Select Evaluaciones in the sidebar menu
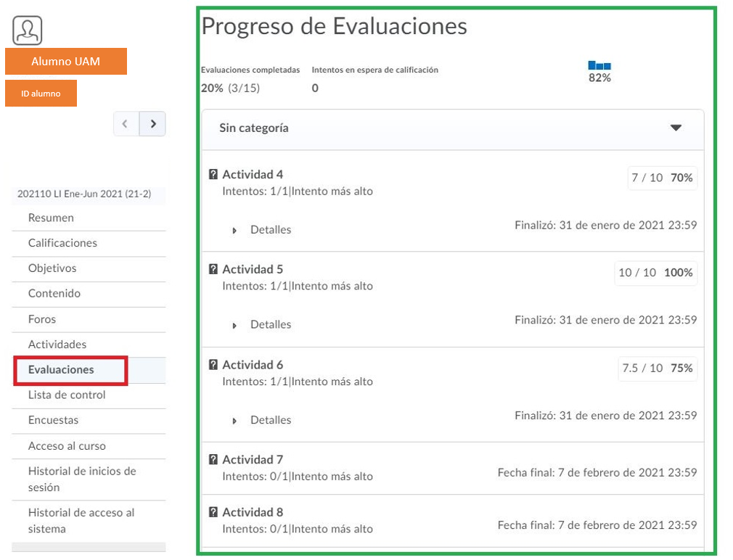The width and height of the screenshot is (733, 560). pyautogui.click(x=61, y=370)
